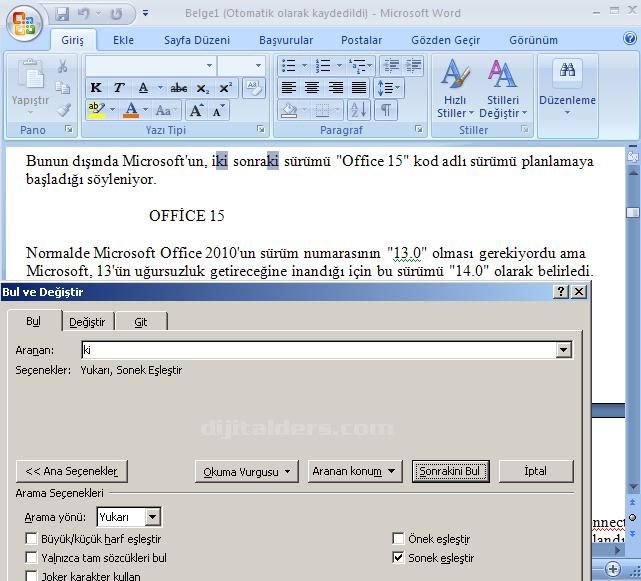The width and height of the screenshot is (641, 581).
Task: Switch to Git tab in dialog
Action: click(141, 322)
